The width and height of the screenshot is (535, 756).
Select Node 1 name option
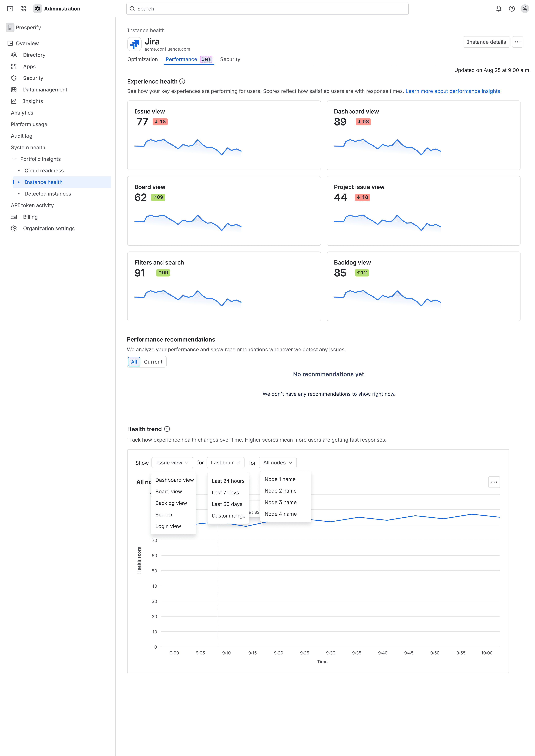point(286,479)
